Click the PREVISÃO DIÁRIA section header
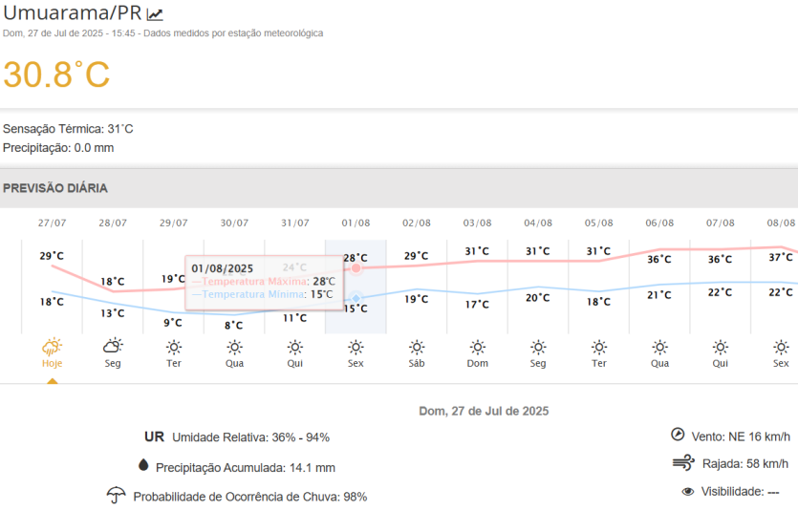The image size is (798, 532). click(x=55, y=188)
